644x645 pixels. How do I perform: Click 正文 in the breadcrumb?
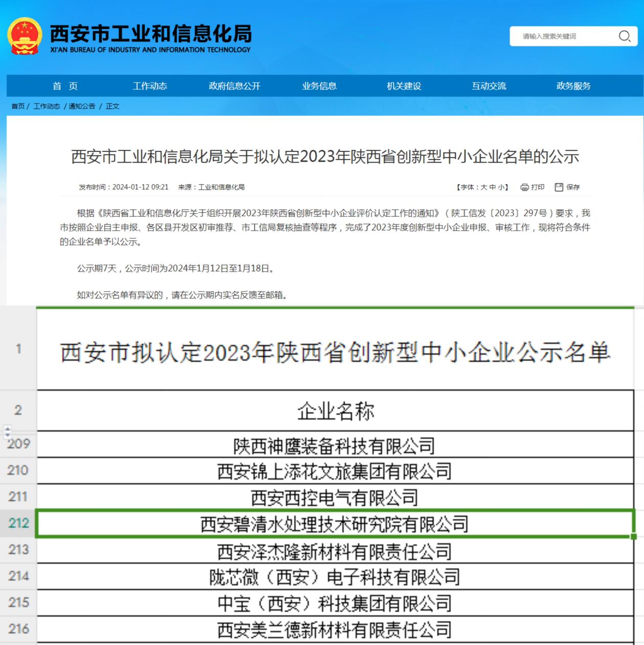(113, 106)
